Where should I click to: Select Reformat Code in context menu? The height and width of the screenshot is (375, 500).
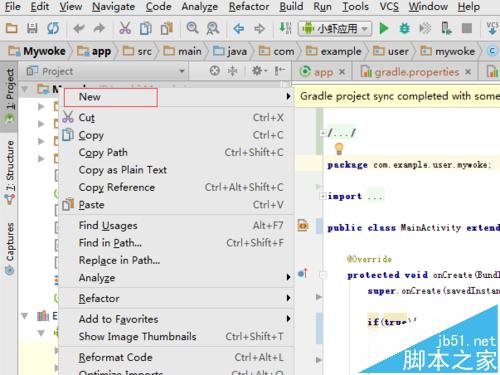point(177,357)
